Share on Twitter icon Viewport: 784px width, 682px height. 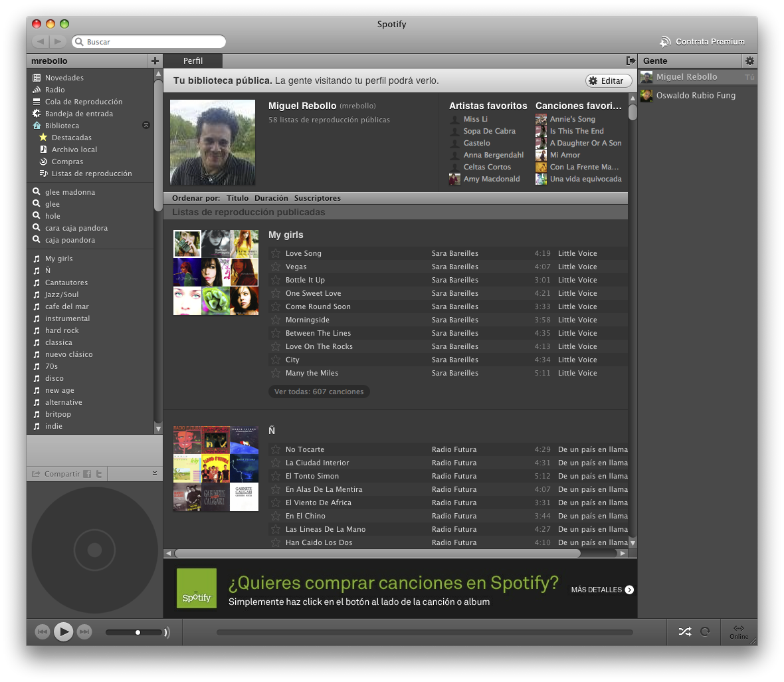pos(99,474)
